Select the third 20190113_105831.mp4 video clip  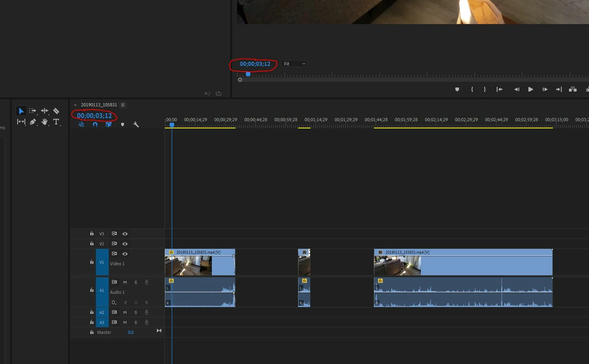tap(463, 262)
